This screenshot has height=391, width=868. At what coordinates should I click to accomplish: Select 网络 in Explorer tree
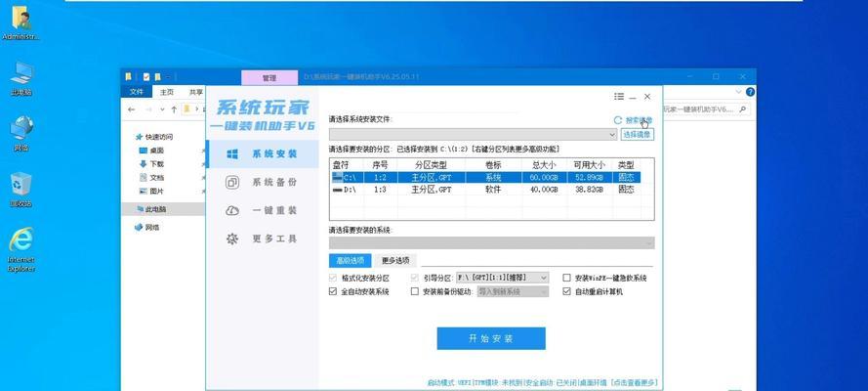(x=151, y=227)
